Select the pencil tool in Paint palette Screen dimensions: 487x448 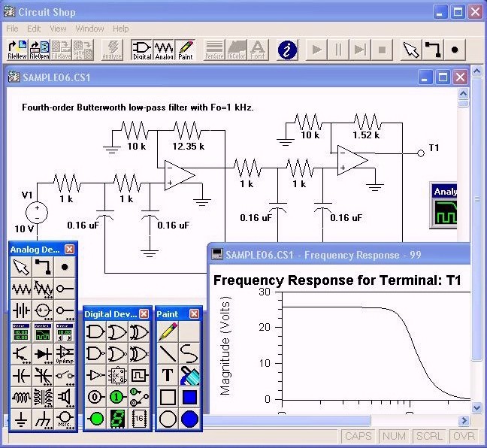click(168, 331)
